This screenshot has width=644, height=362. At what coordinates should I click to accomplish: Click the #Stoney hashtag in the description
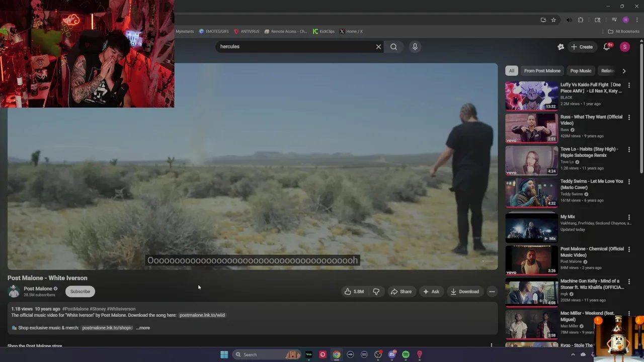click(97, 309)
